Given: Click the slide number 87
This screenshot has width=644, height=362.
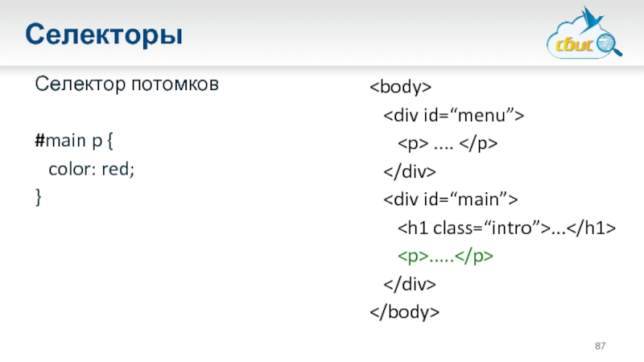Looking at the screenshot, I should [x=601, y=345].
